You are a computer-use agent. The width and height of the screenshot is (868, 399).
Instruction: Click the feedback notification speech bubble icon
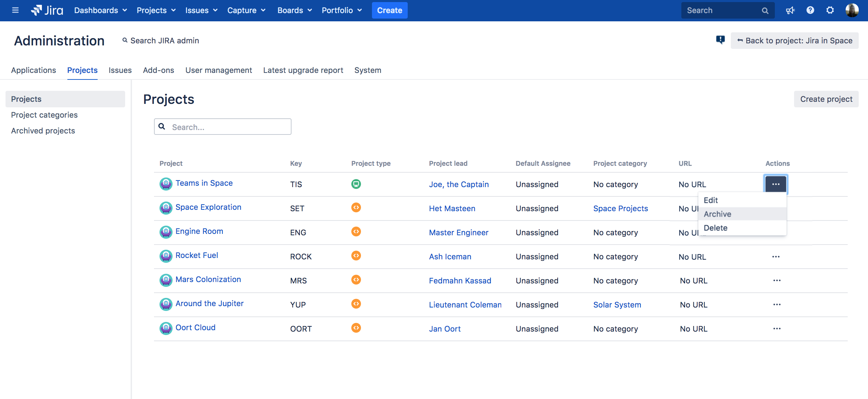720,40
